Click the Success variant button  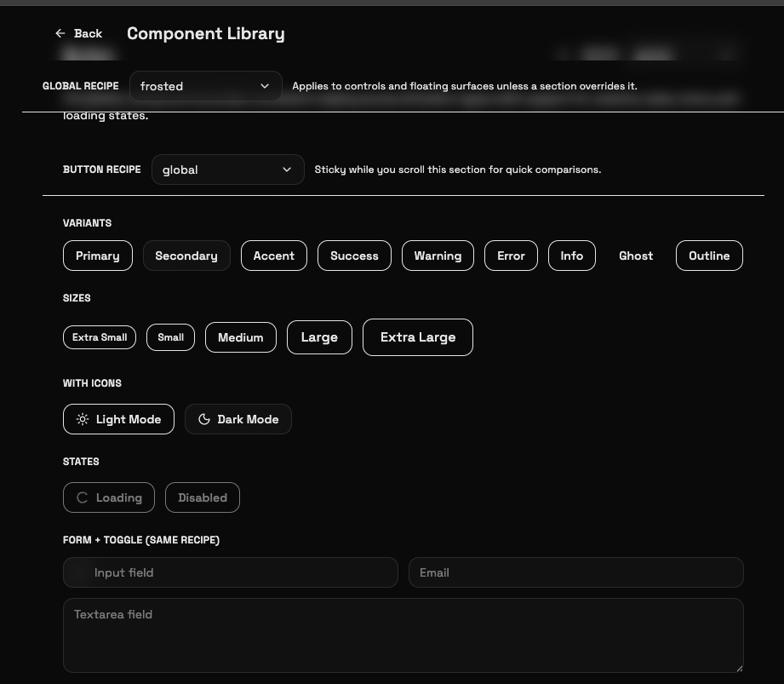pos(354,256)
